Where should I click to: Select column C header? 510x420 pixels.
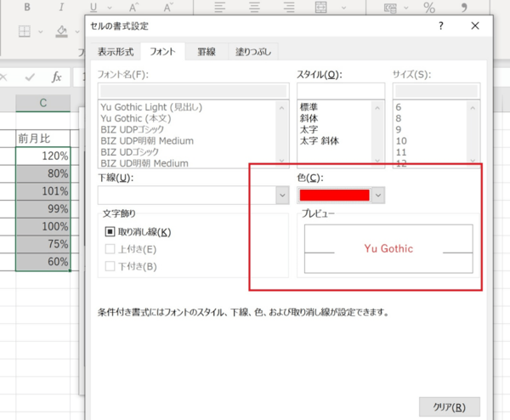click(42, 103)
